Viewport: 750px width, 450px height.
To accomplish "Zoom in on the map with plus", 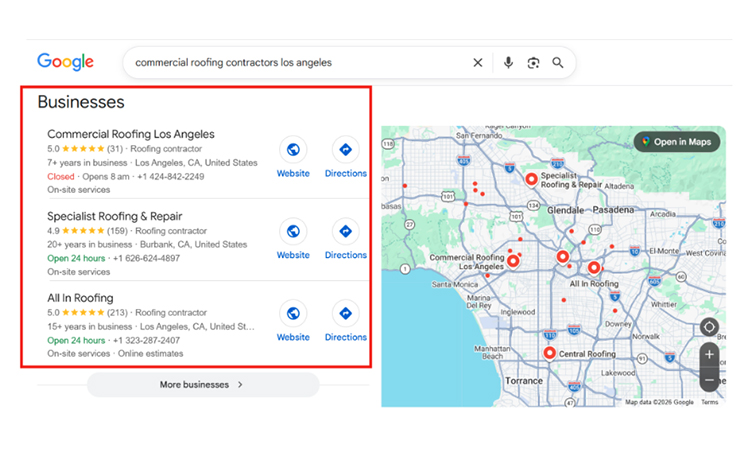I will click(709, 355).
